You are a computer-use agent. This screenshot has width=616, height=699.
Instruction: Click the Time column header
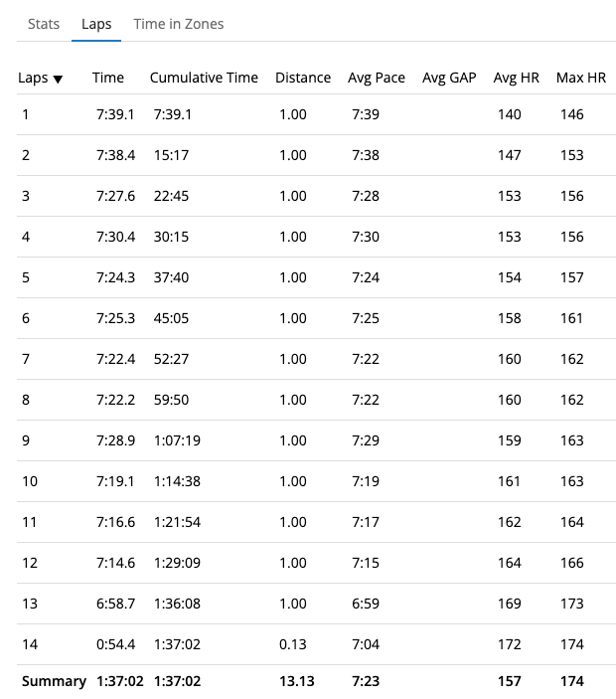click(108, 78)
